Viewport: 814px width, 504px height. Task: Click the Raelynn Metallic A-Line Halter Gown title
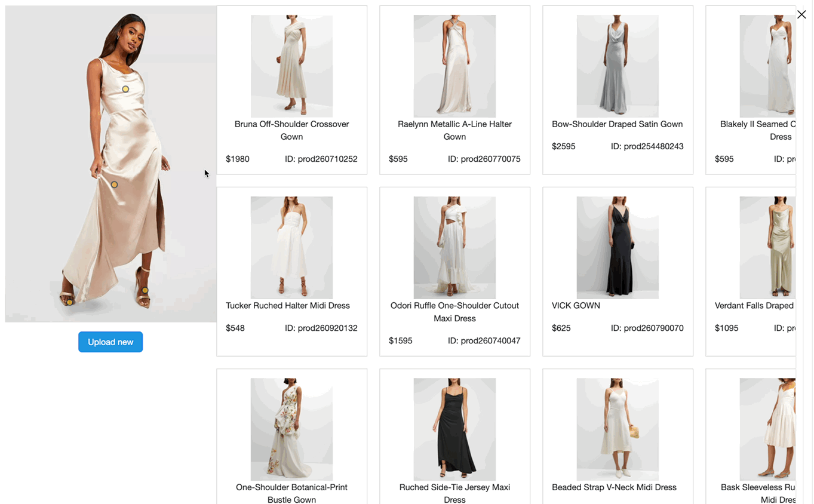point(454,130)
